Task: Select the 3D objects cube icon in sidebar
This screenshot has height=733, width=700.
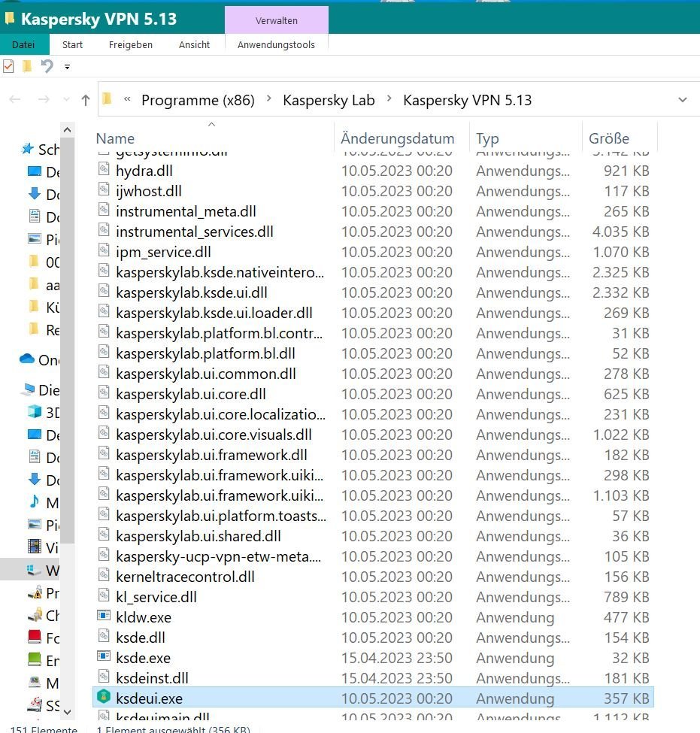Action: [x=35, y=412]
